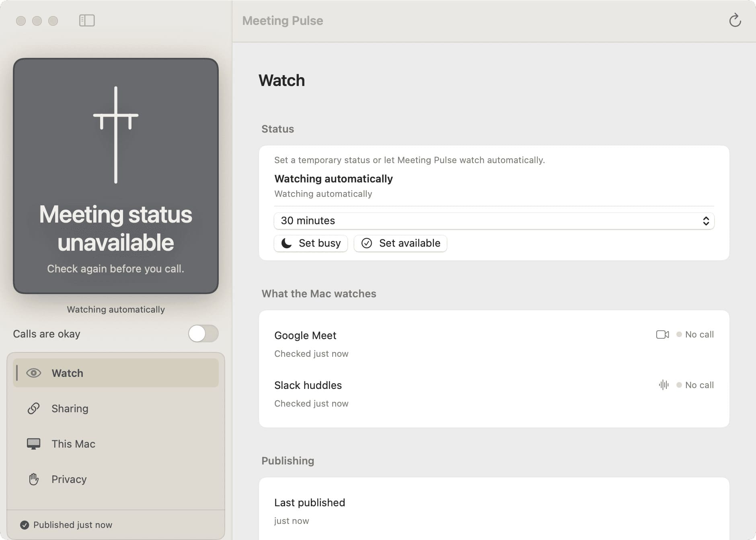This screenshot has width=756, height=540.
Task: Click the Slack huddles waveform icon
Action: (664, 385)
